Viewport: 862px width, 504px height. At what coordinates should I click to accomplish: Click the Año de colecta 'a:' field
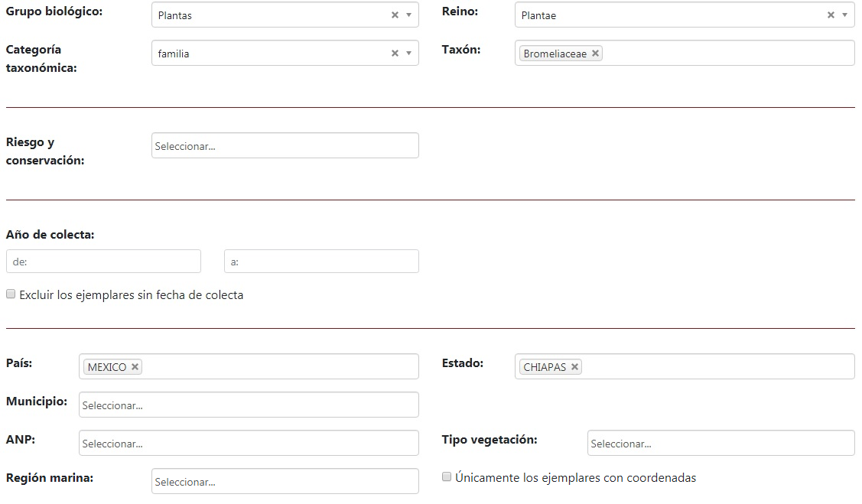pyautogui.click(x=321, y=262)
